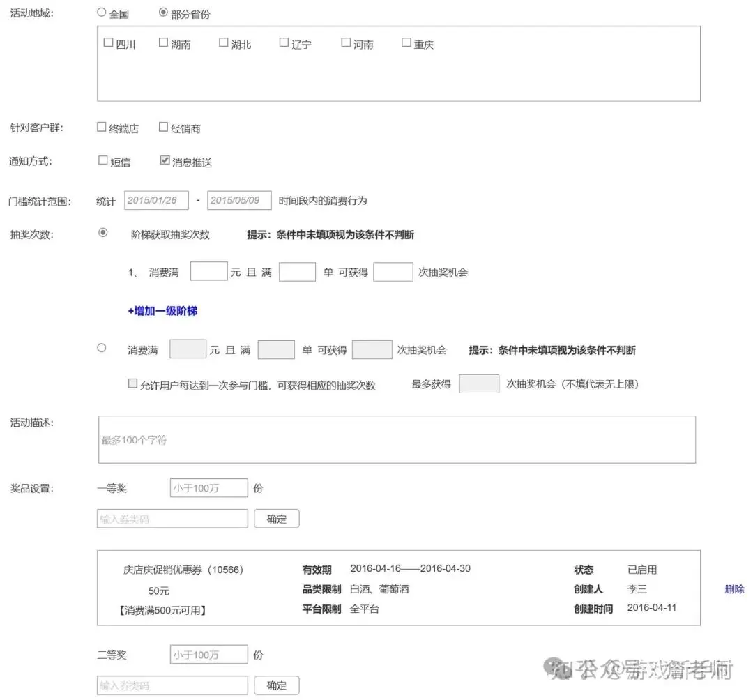Click the 输入券类码 coupon code field
This screenshot has height=700, width=753.
172,518
